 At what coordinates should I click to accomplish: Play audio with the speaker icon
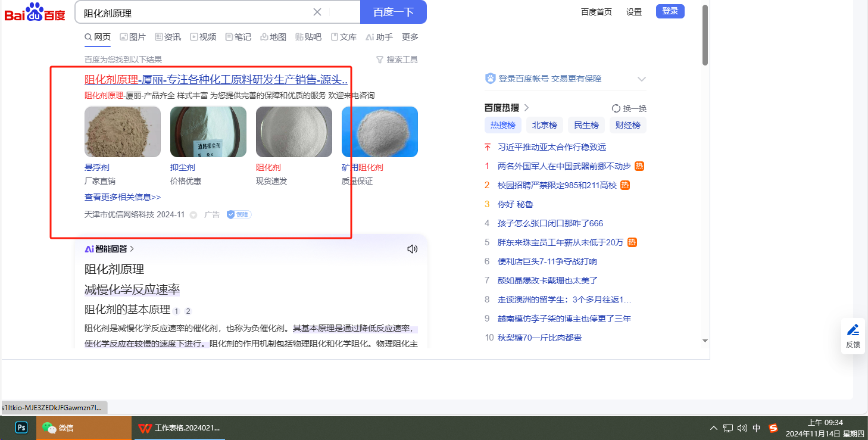[x=412, y=249]
